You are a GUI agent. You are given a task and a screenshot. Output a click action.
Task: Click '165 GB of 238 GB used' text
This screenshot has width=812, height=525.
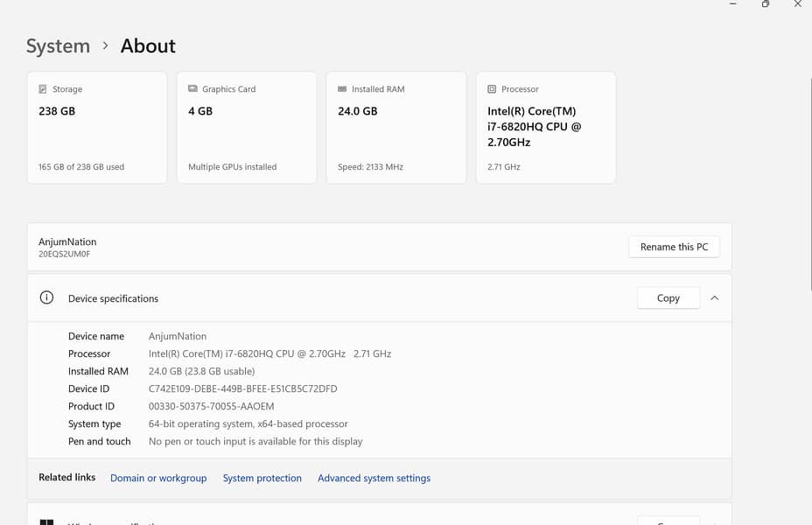click(x=81, y=167)
